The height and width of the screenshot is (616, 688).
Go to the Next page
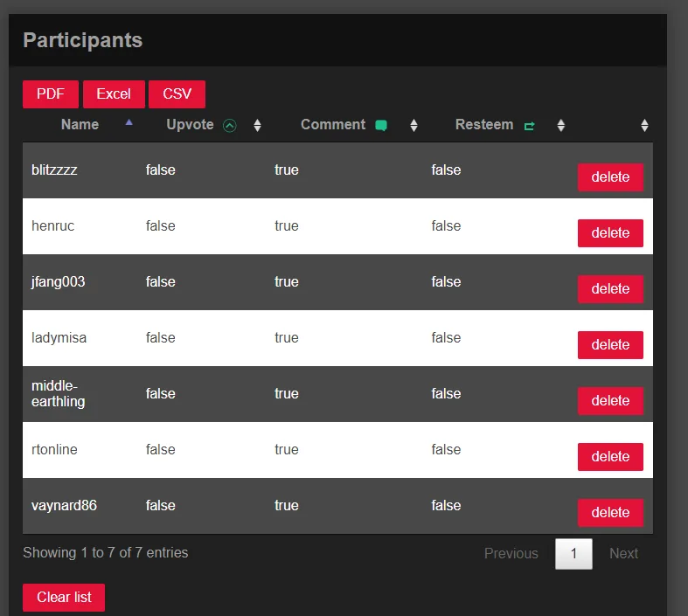(623, 554)
